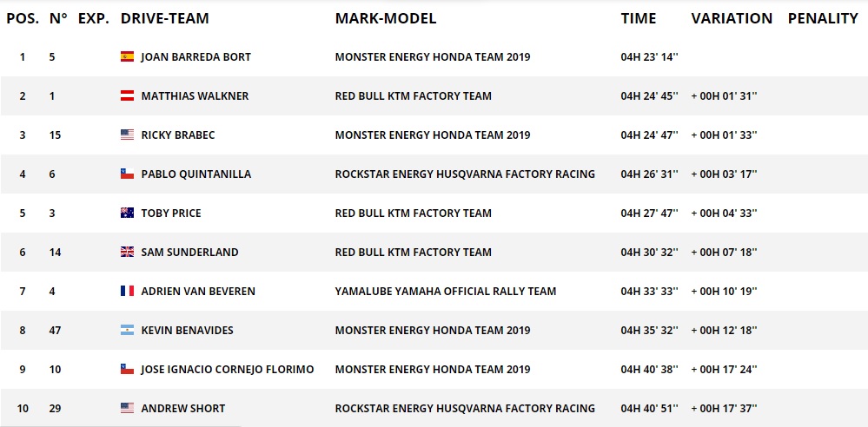Sort by the POS. column header
The height and width of the screenshot is (427, 868).
(x=23, y=18)
